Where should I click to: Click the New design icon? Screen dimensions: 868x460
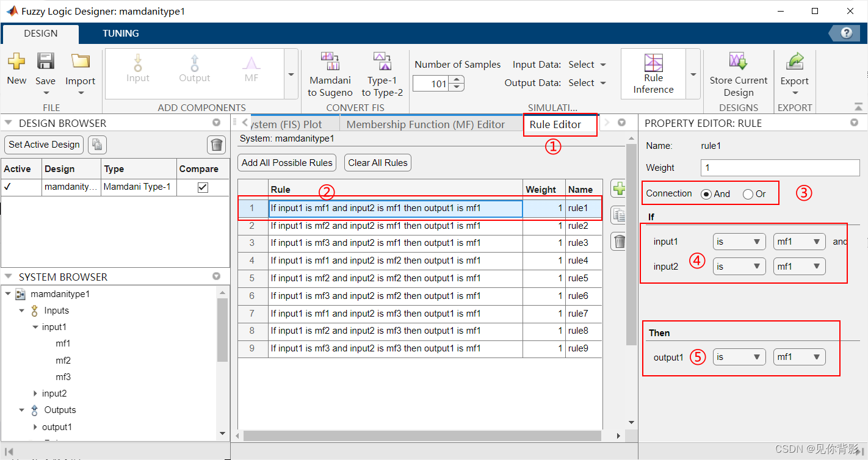[16, 61]
